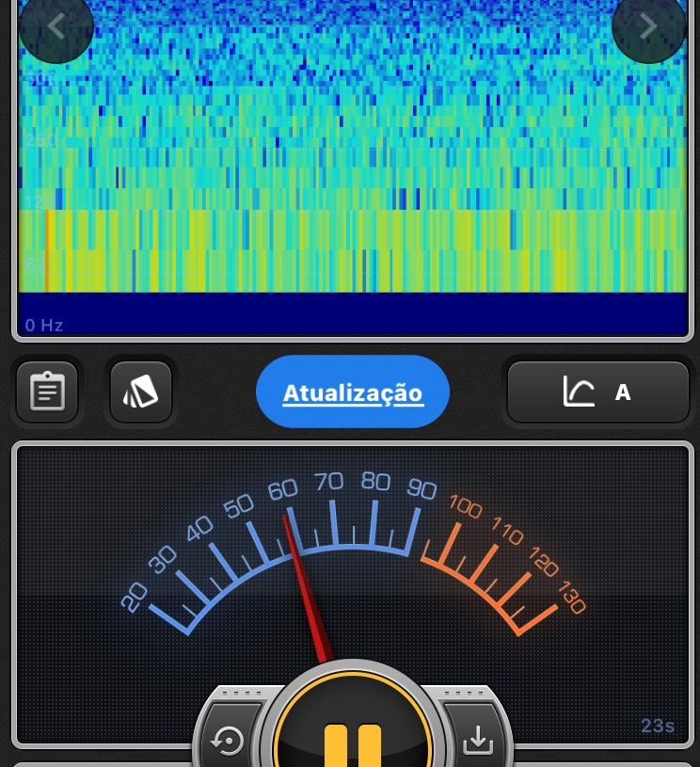Go to the next chart with right arrow

coord(648,26)
